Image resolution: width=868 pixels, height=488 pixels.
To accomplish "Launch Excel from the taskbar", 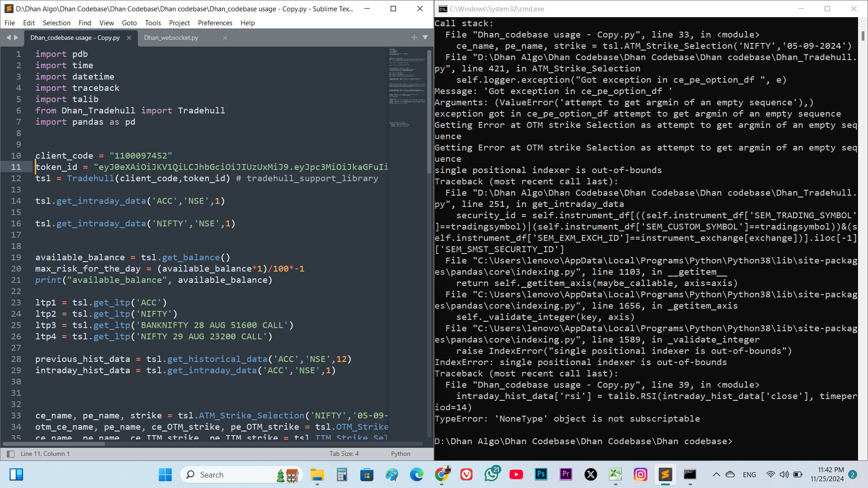I will [615, 474].
